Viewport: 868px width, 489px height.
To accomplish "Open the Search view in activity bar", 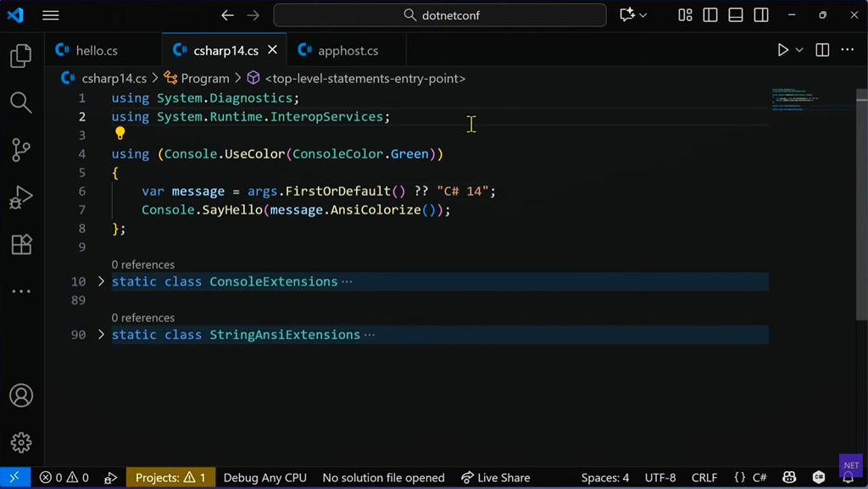I will (x=21, y=103).
